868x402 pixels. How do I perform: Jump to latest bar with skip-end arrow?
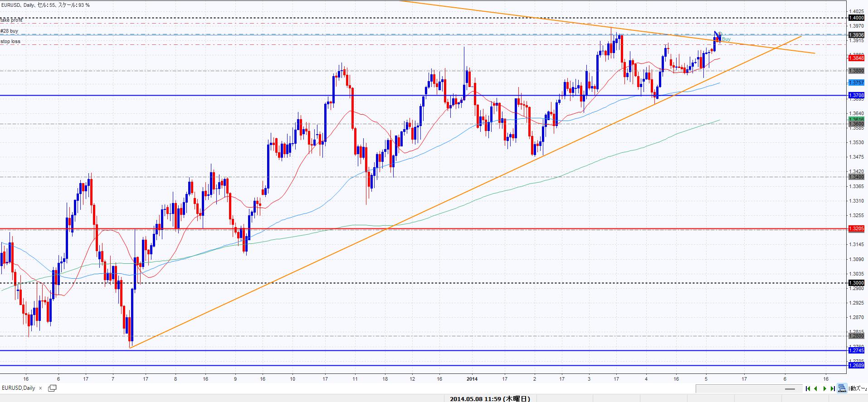coord(833,388)
